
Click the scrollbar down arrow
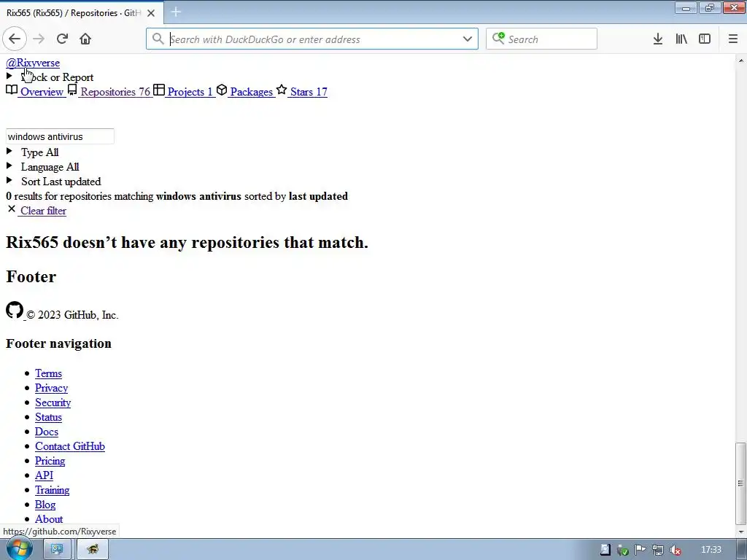[x=740, y=532]
